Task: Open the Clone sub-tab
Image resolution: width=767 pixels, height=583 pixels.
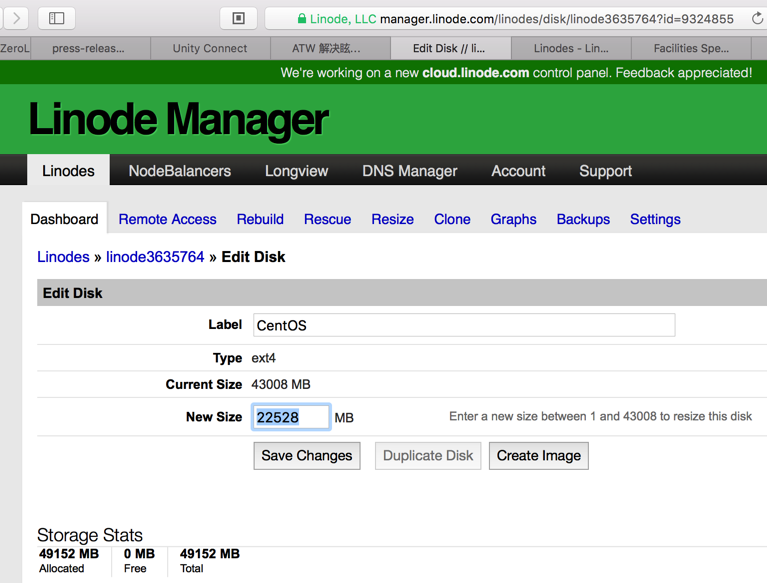Action: click(452, 219)
